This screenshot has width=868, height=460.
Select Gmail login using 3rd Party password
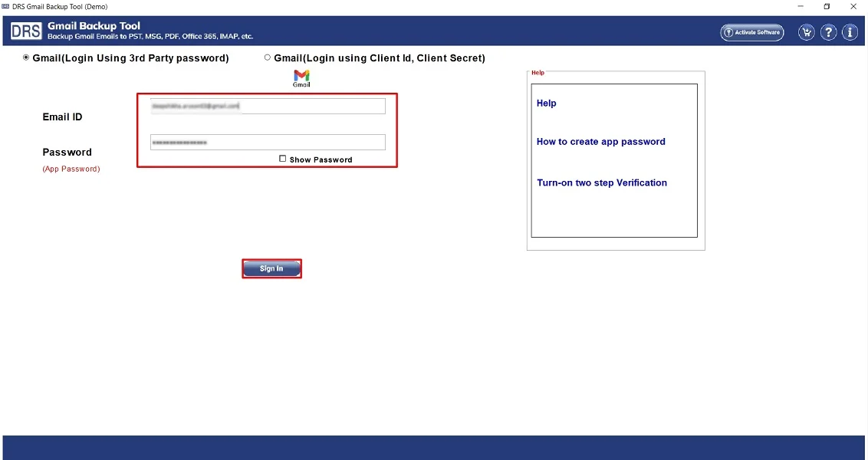click(x=26, y=58)
